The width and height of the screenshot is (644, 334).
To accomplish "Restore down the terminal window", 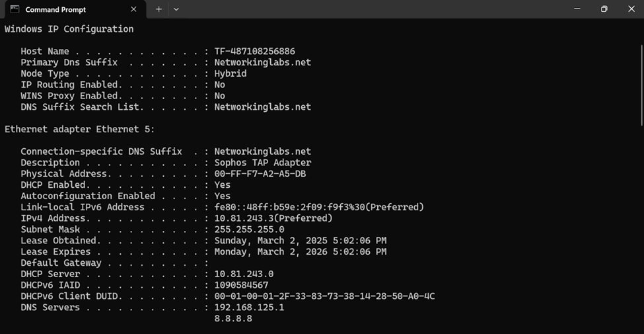I will (604, 9).
